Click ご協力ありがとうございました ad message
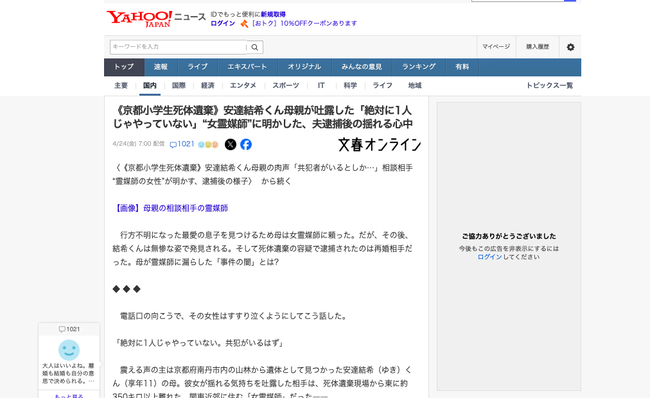The image size is (650, 398). click(x=509, y=236)
